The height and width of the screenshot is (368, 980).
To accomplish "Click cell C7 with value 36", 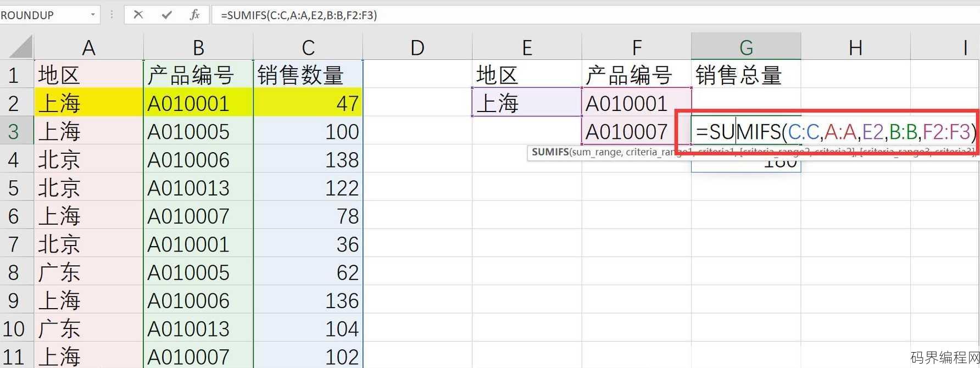I will click(x=308, y=244).
